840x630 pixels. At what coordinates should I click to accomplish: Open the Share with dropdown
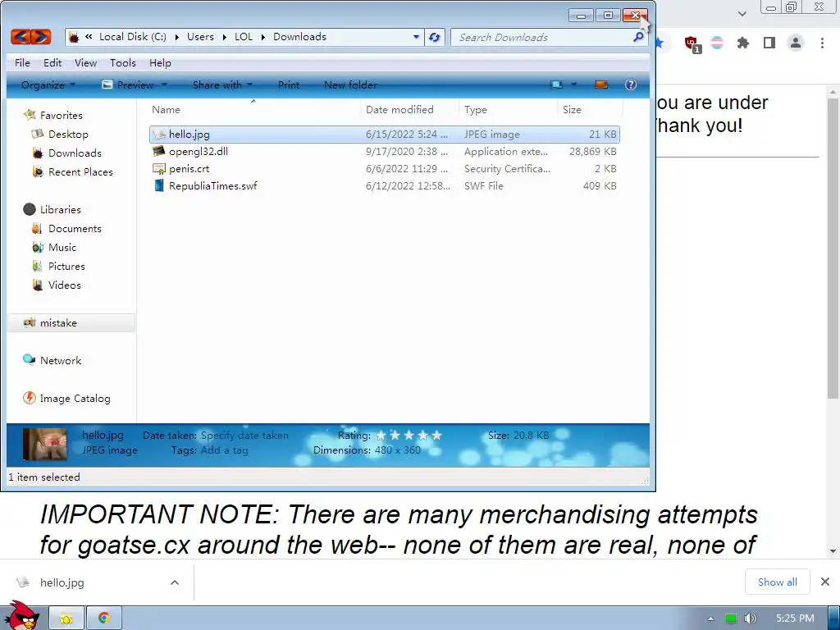(222, 84)
